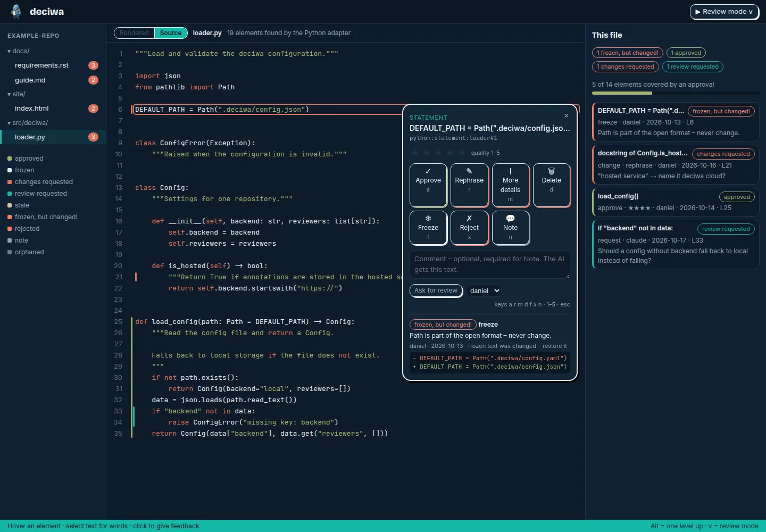This screenshot has height=532, width=766.
Task: Freeze the statement with the snowflake button
Action: (x=428, y=228)
